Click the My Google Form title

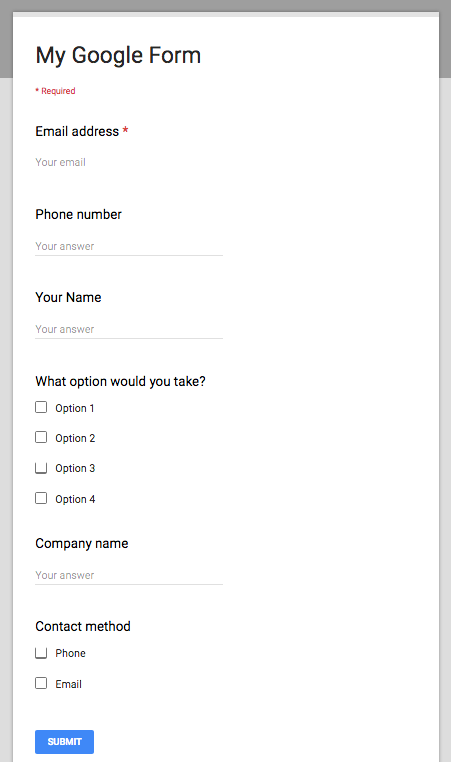[x=118, y=55]
